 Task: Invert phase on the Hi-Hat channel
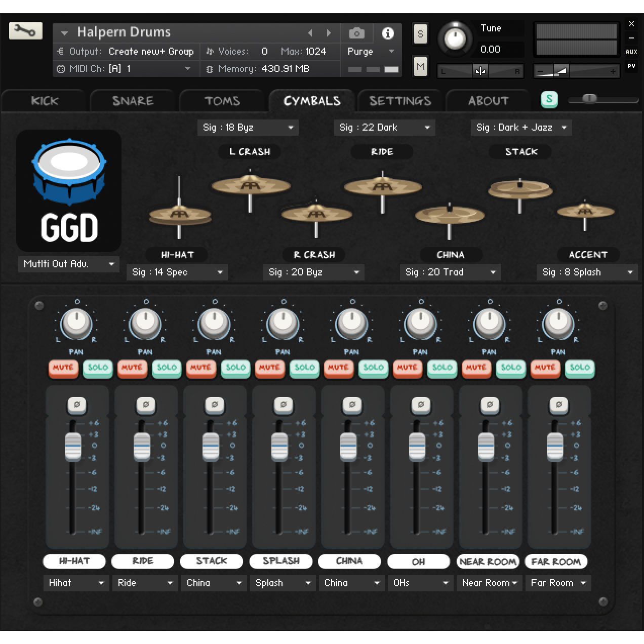[x=77, y=405]
